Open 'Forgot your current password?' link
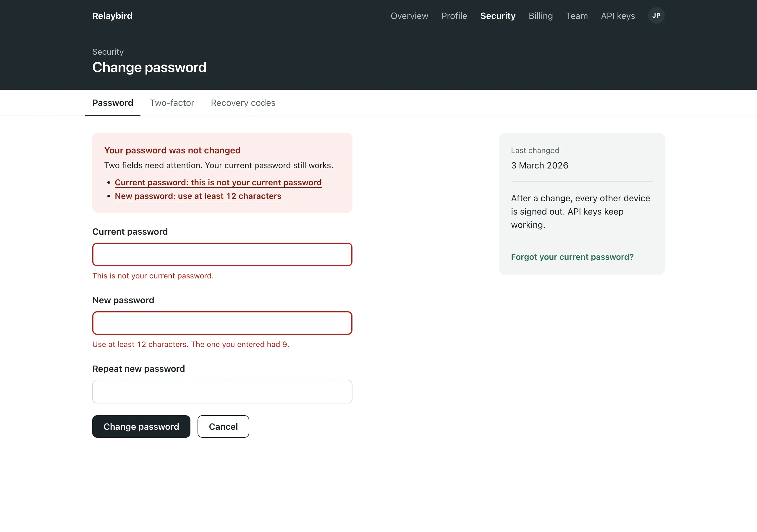The width and height of the screenshot is (757, 532). tap(572, 257)
